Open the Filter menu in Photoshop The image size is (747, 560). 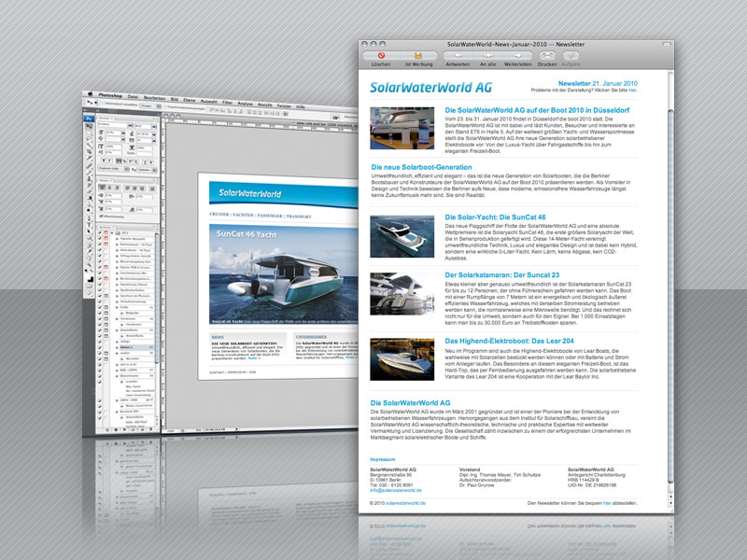pos(227,102)
